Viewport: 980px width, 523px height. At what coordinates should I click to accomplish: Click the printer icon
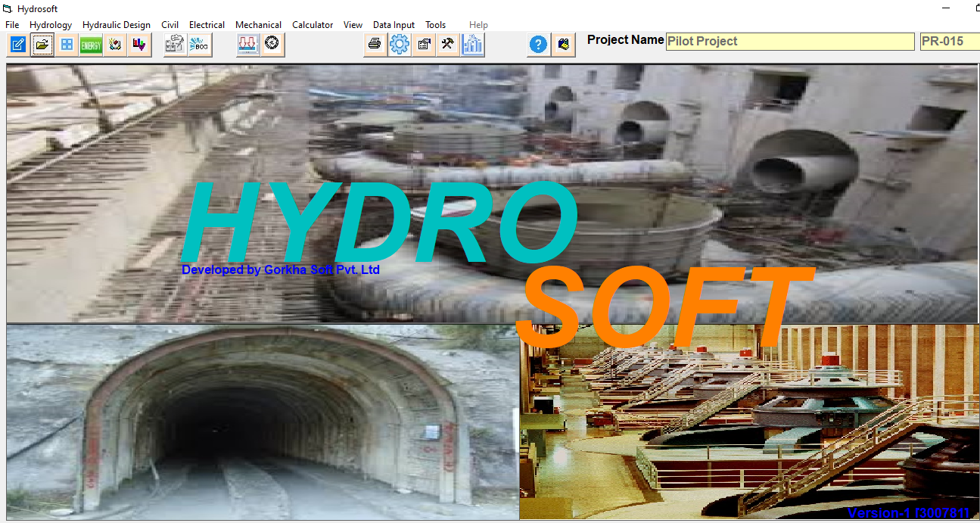[375, 45]
